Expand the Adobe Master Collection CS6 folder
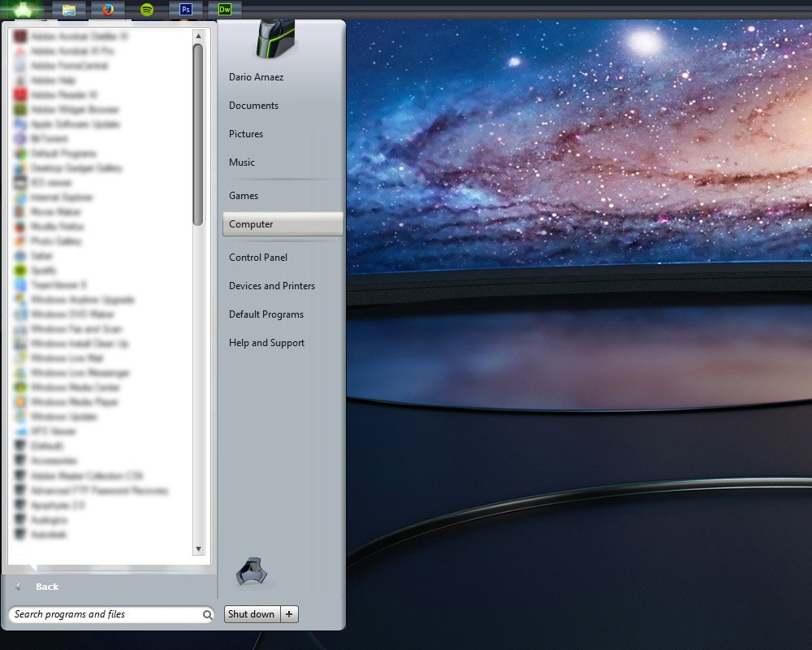 (x=86, y=475)
